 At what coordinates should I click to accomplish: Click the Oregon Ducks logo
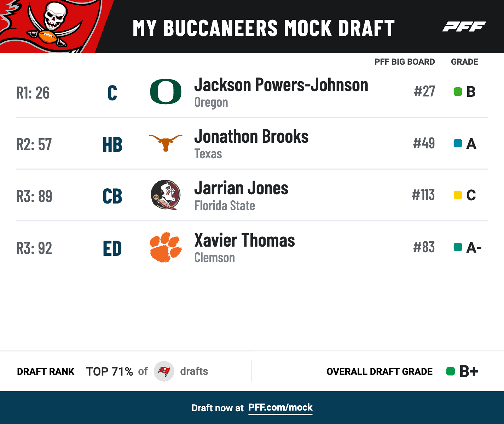click(166, 92)
